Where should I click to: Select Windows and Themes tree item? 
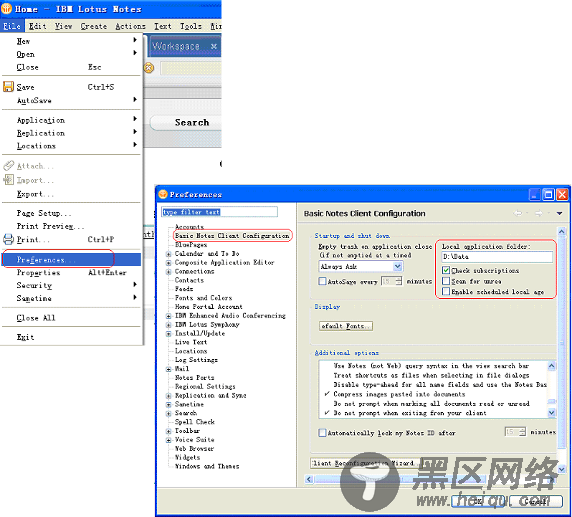pyautogui.click(x=207, y=466)
